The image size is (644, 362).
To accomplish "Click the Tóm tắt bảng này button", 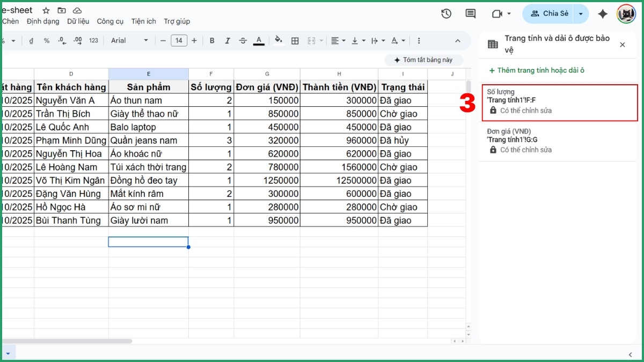I will tap(424, 60).
